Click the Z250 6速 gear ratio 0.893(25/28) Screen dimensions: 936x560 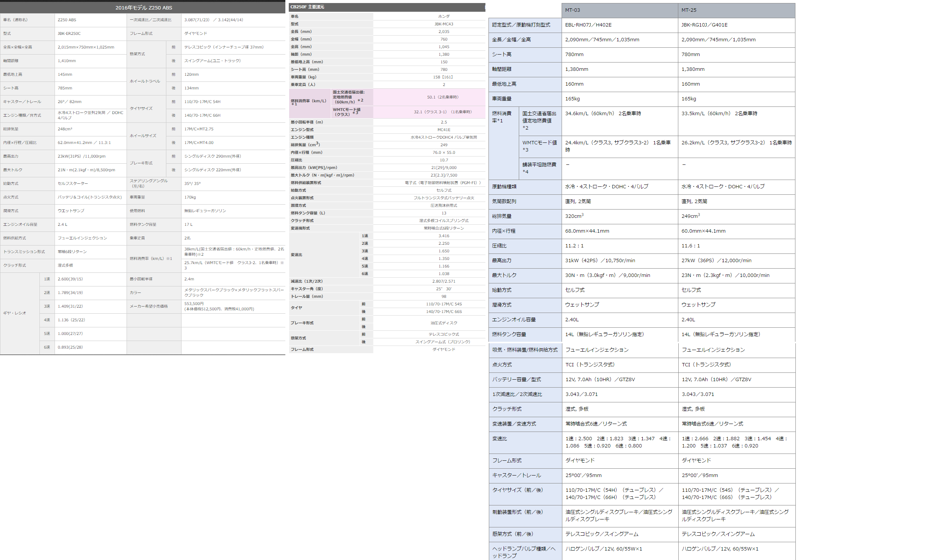coord(70,347)
